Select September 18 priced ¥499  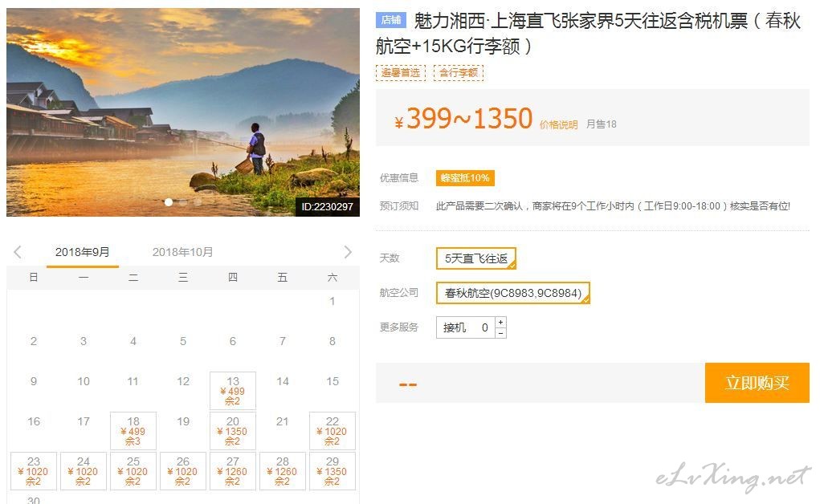133,431
